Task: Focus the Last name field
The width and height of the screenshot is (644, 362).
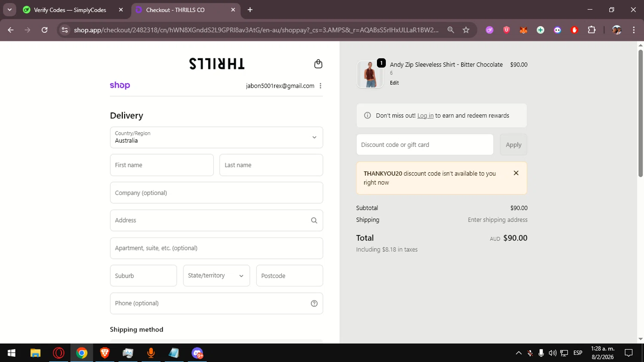Action: coord(271,165)
